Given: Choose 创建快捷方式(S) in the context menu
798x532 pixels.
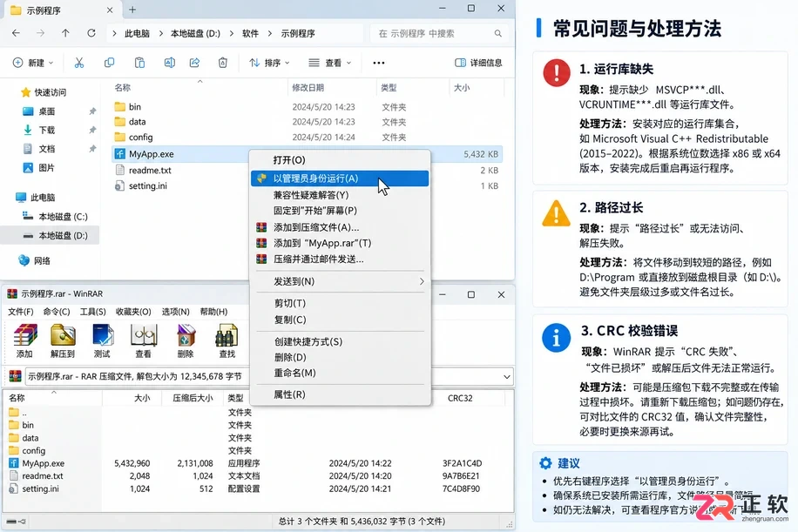Looking at the screenshot, I should 340,342.
